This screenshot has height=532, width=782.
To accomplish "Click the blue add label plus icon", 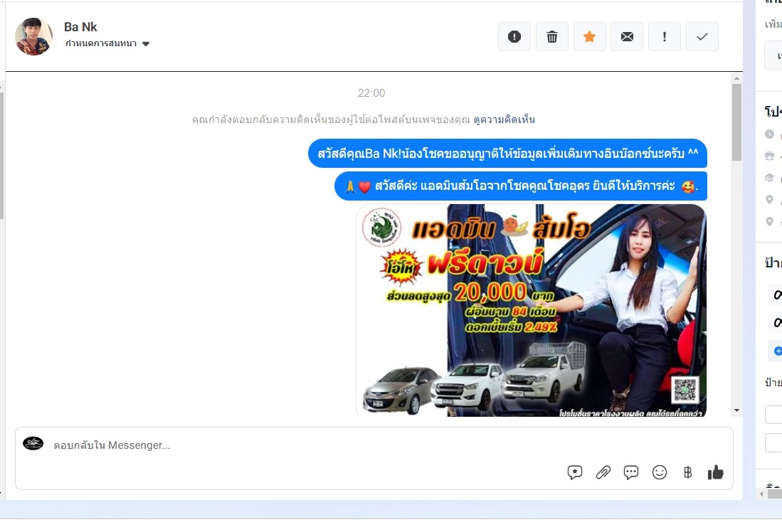I will coord(778,351).
